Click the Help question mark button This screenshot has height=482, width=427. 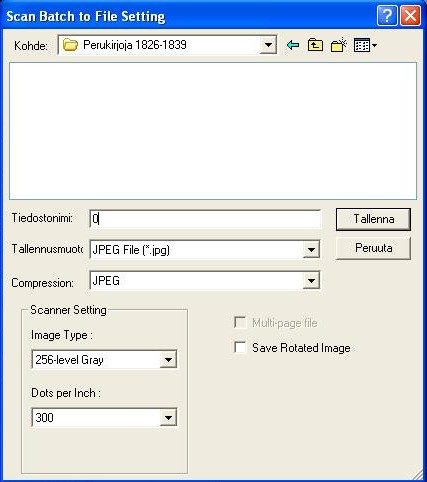[387, 16]
